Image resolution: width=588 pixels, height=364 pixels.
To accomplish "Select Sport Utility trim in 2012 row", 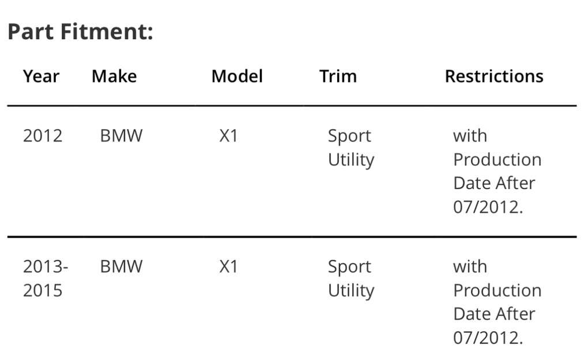I will coord(350,148).
